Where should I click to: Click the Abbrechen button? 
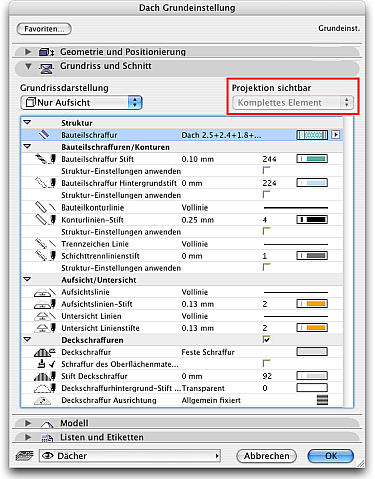[266, 456]
